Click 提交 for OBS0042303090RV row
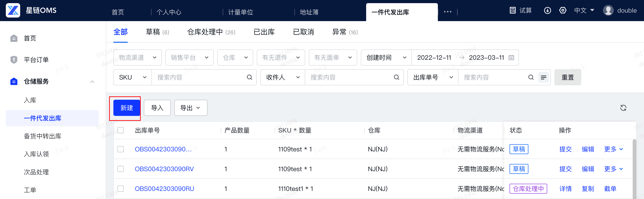Image resolution: width=644 pixels, height=199 pixels. tap(566, 169)
